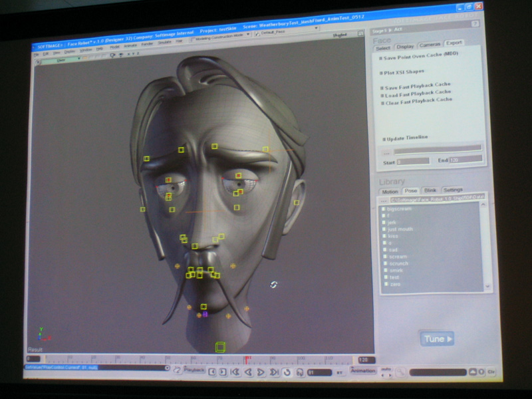Jump to first frame button

(235, 372)
